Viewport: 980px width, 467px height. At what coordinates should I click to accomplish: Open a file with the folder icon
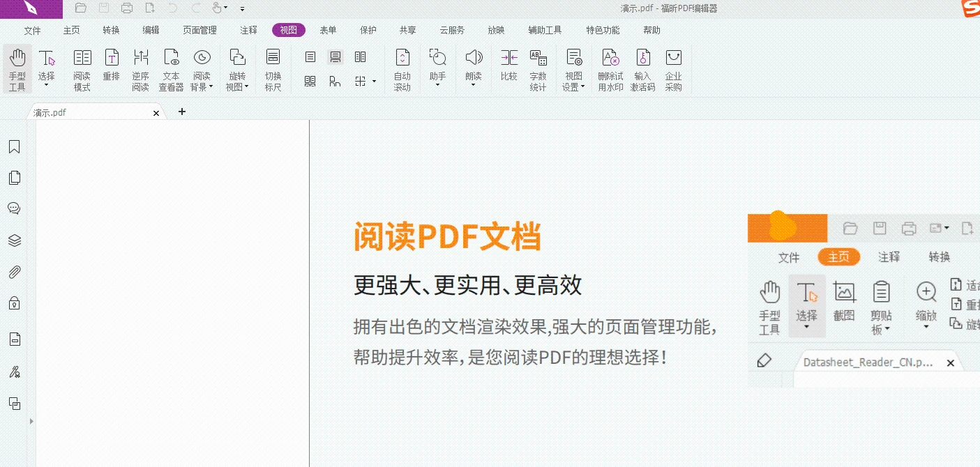[x=81, y=8]
